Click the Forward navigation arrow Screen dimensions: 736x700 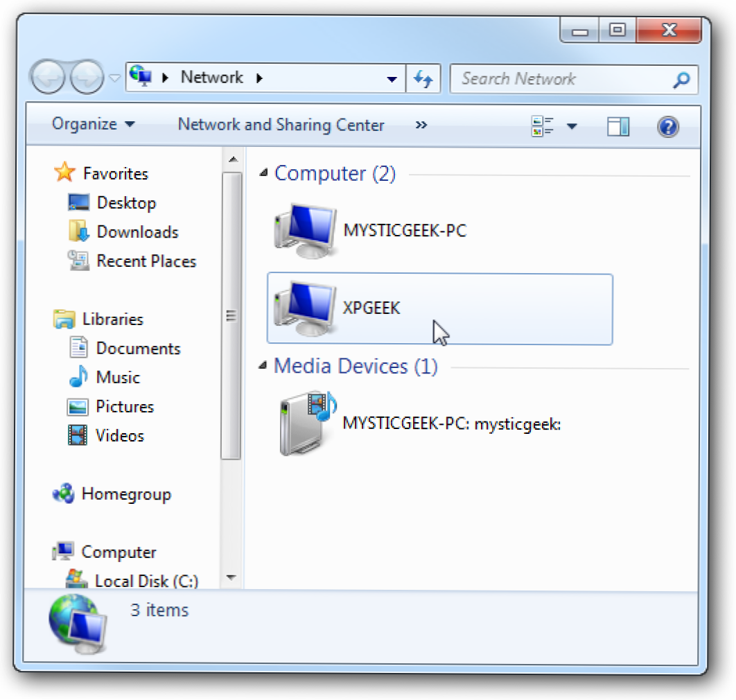(x=86, y=78)
